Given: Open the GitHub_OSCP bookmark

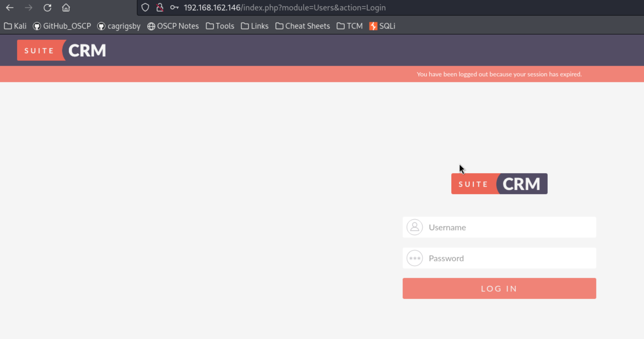Looking at the screenshot, I should [x=62, y=26].
